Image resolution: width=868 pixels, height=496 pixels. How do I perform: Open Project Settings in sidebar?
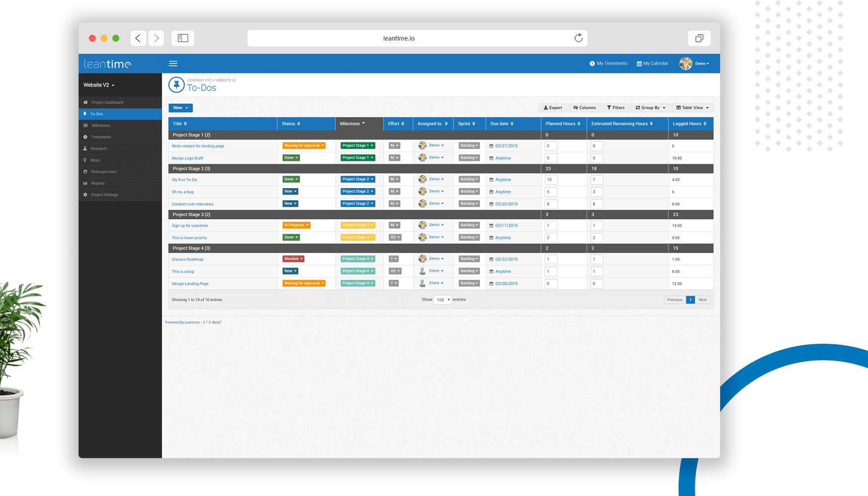pyautogui.click(x=120, y=195)
